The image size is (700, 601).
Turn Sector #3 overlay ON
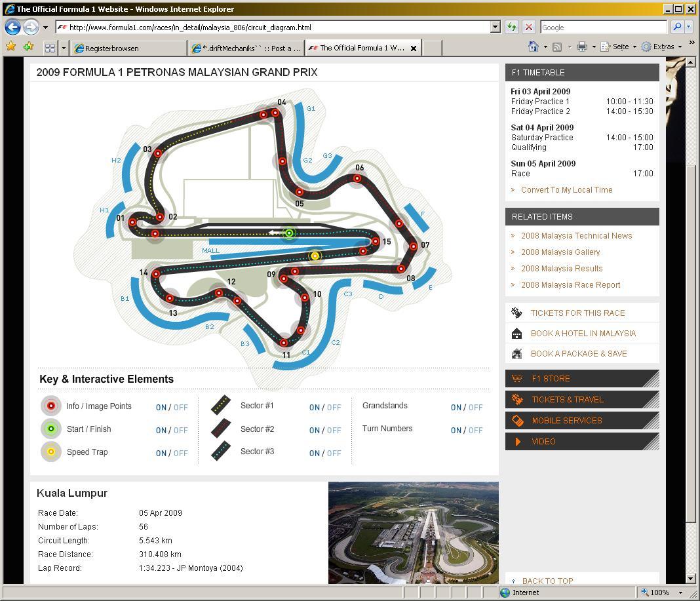[315, 453]
